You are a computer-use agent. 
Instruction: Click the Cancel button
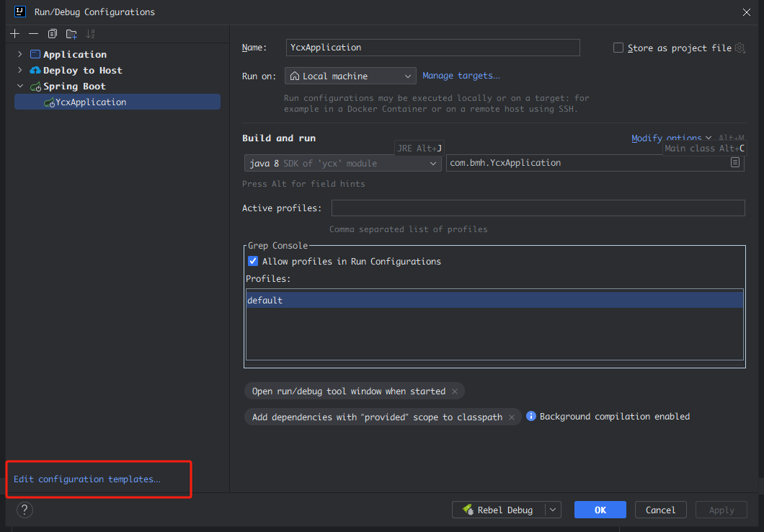(661, 510)
